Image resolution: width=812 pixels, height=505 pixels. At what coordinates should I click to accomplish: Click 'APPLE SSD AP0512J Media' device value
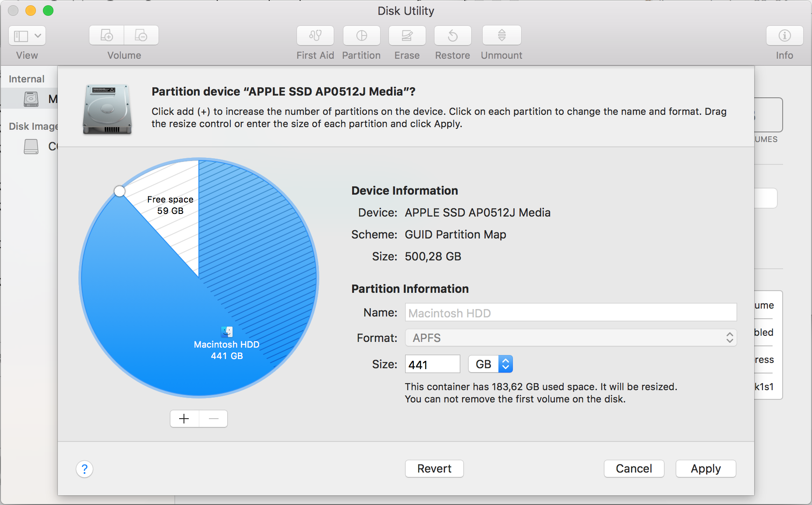tap(478, 213)
